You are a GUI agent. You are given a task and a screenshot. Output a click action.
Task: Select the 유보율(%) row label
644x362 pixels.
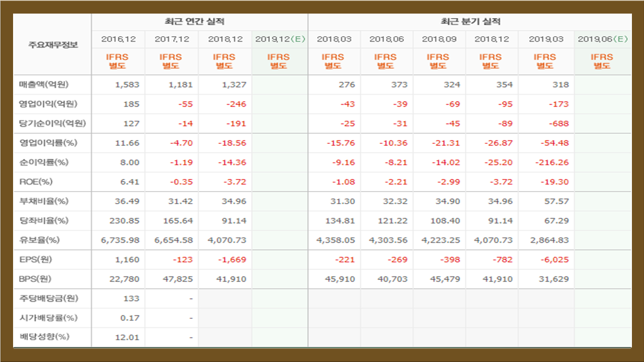(40, 240)
